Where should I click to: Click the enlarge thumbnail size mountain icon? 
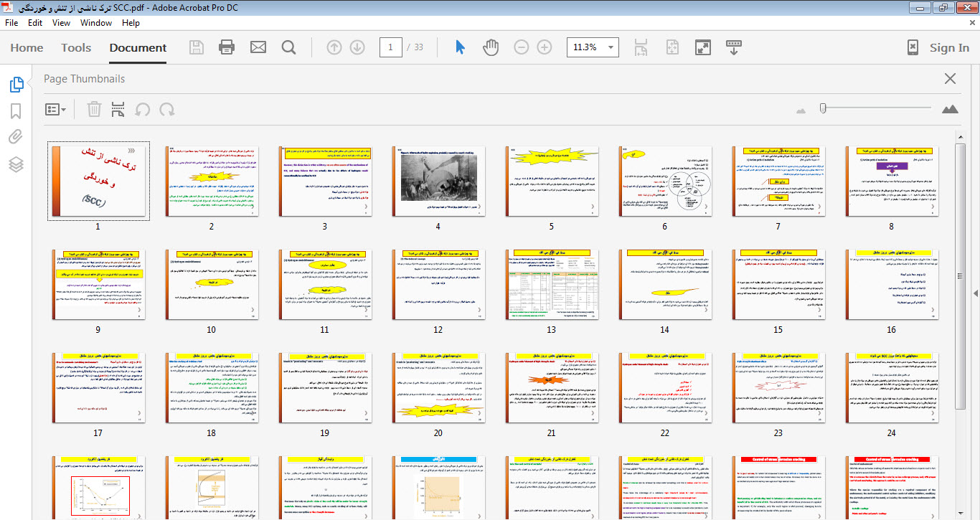pos(950,109)
